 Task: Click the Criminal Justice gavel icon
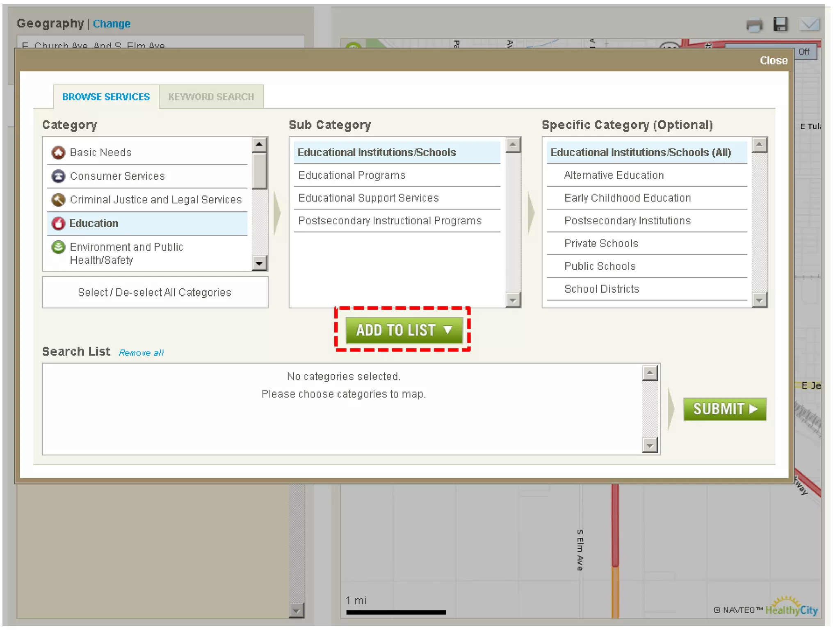[x=58, y=200]
